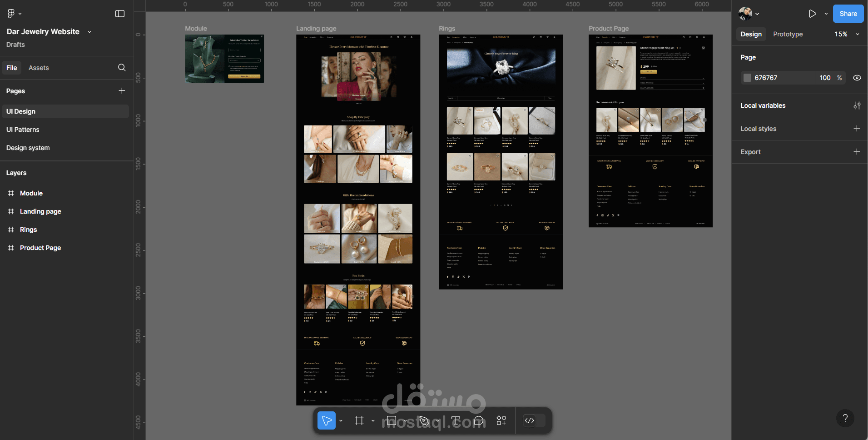Open the Drafts location link
This screenshot has height=440, width=868.
tap(15, 45)
